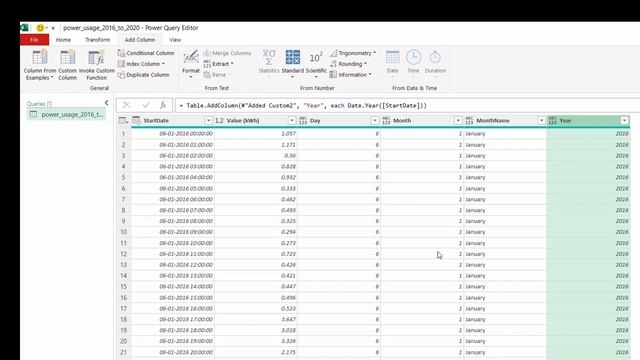Switch to the Home tab
640x360 pixels.
(x=63, y=40)
